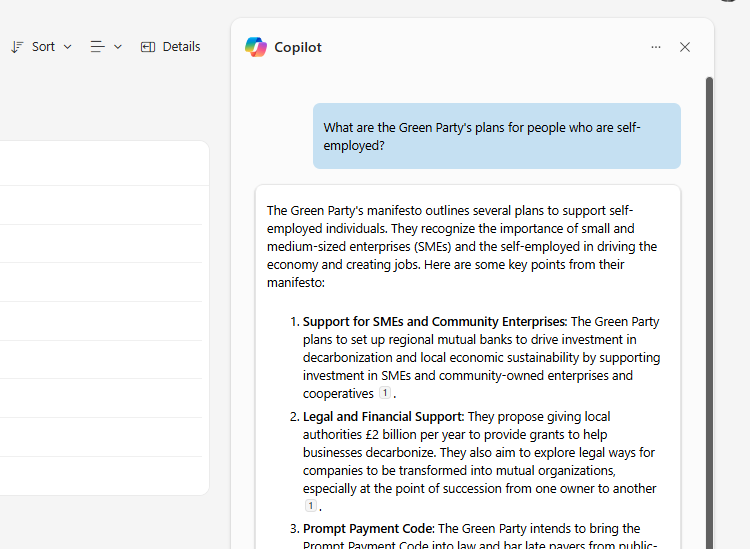Expand the layout view chevron
The width and height of the screenshot is (750, 549).
pyautogui.click(x=118, y=47)
